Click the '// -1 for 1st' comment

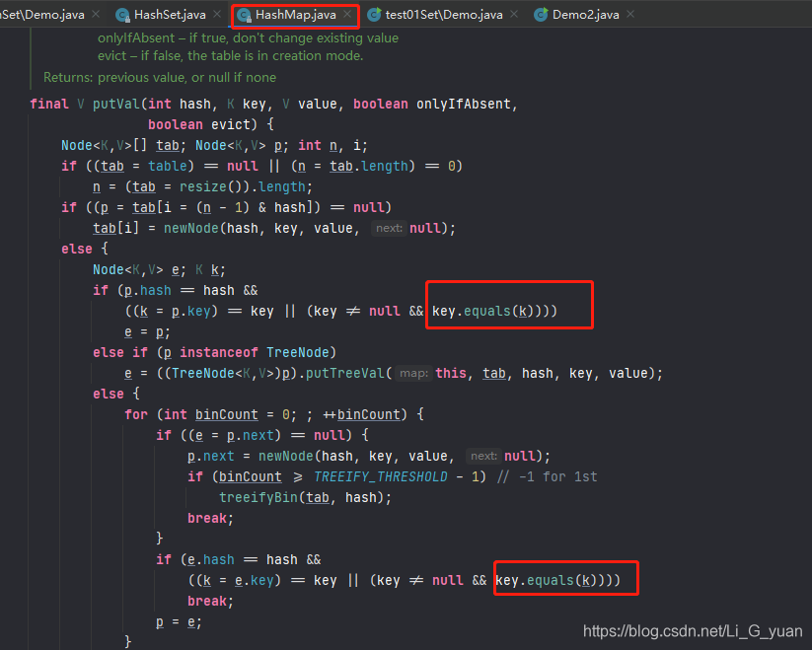point(548,476)
